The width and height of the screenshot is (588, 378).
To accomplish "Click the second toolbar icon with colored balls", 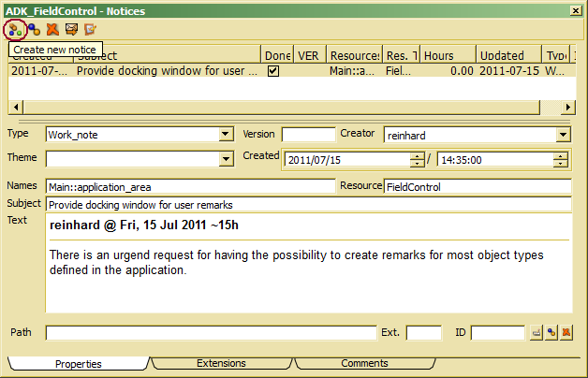I will 34,29.
